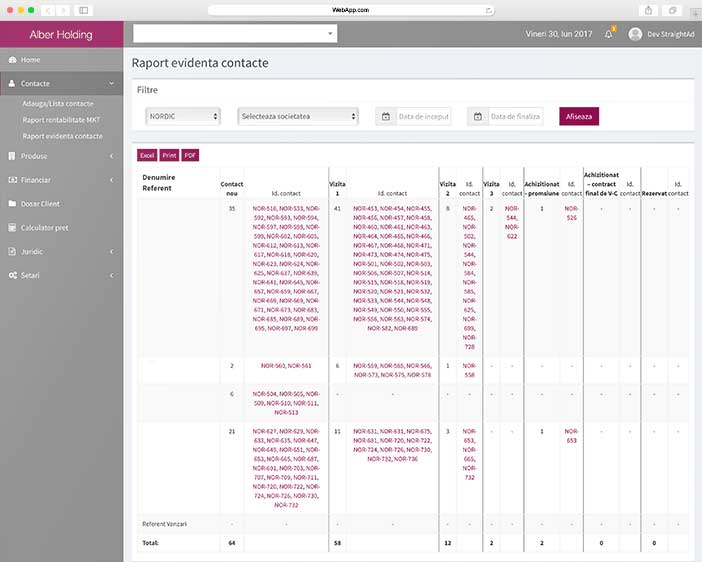Click the Data de finaliza date field
Screen dimensions: 702x562
click(x=518, y=116)
